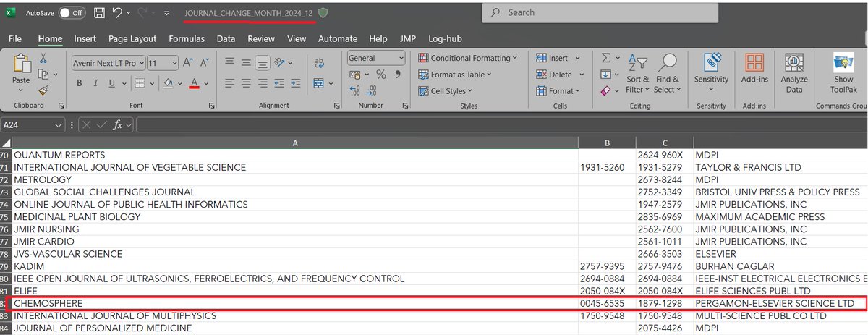The image size is (868, 335).
Task: Open the Format cells menu
Action: [x=558, y=91]
